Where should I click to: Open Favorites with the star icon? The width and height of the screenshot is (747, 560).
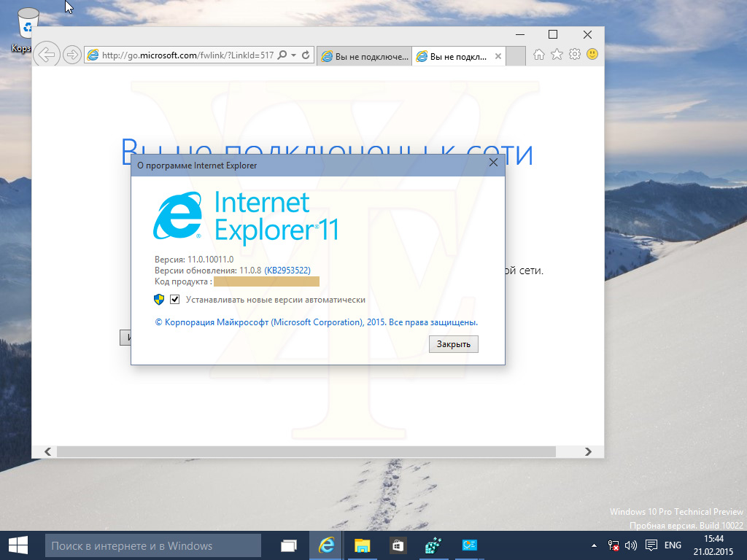click(x=557, y=54)
